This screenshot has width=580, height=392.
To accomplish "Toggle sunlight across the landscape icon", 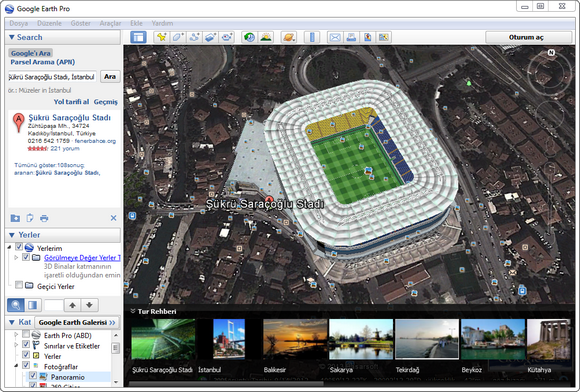I will pyautogui.click(x=266, y=37).
